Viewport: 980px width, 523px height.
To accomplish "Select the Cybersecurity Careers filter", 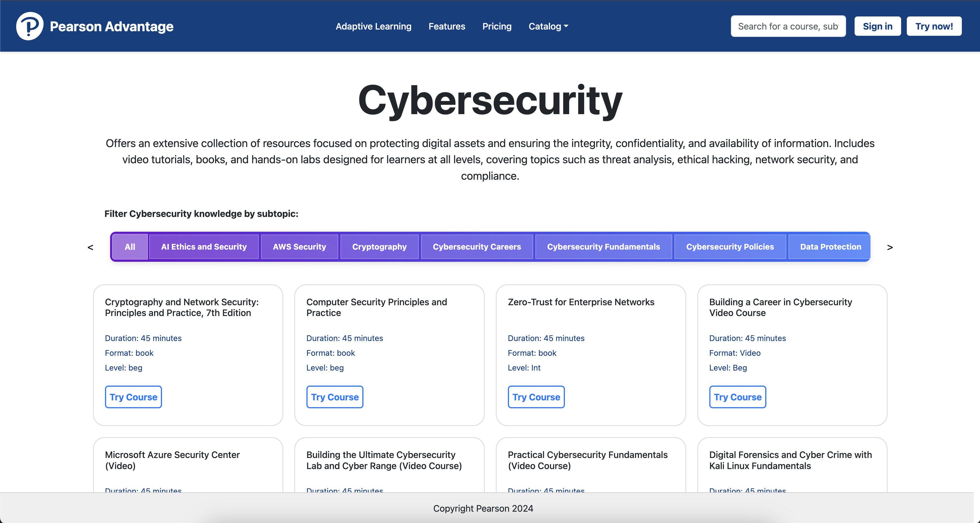I will tap(476, 247).
